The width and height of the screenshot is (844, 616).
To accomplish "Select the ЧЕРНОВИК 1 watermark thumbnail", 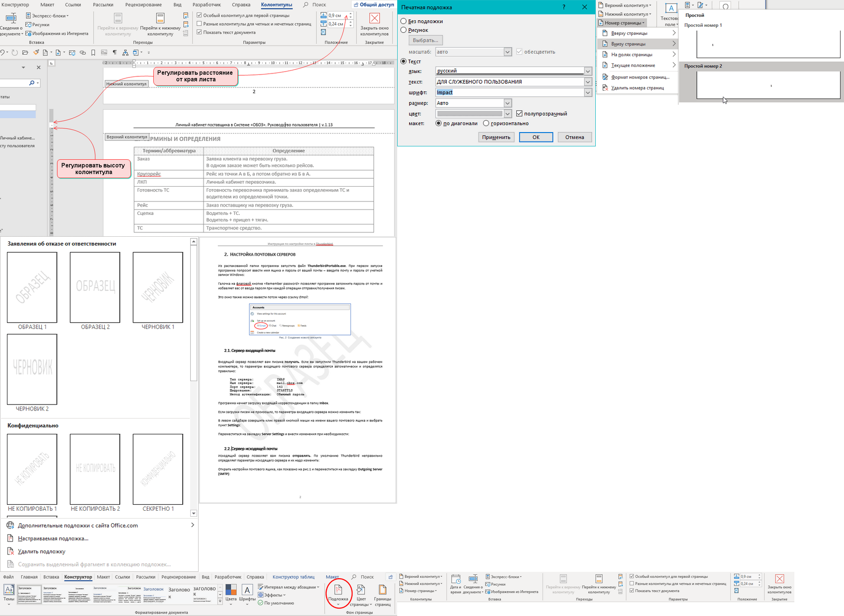I will [158, 288].
